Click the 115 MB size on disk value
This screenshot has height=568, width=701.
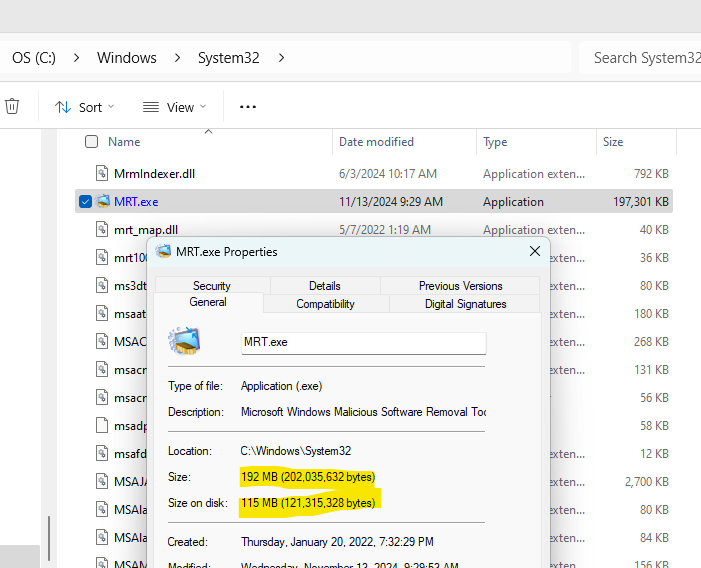click(308, 503)
